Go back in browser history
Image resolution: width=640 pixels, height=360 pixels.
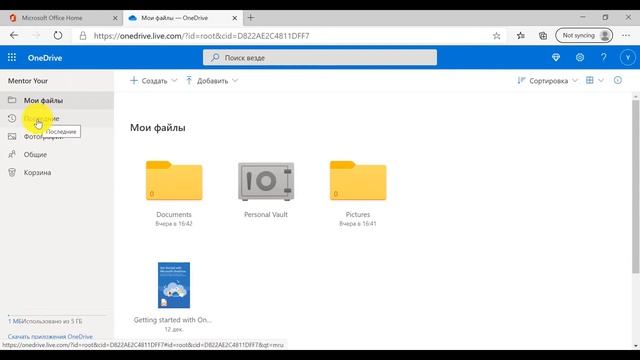click(x=14, y=36)
